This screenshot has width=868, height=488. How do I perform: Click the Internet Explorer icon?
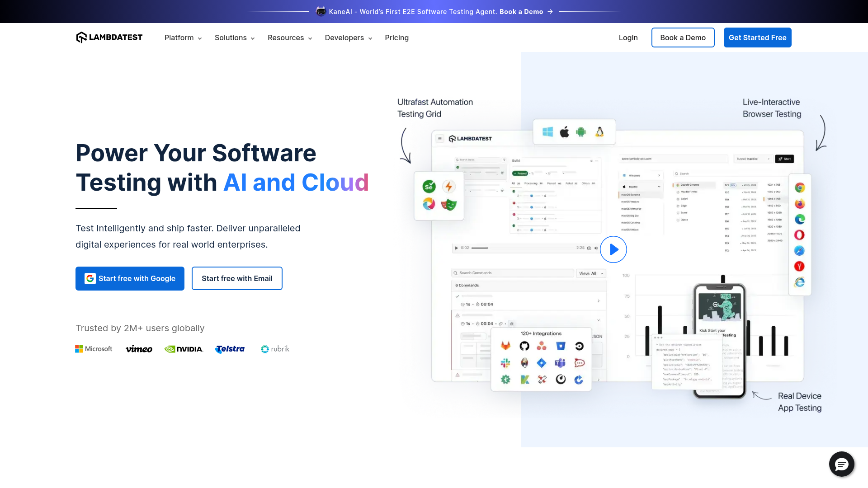tap(800, 282)
